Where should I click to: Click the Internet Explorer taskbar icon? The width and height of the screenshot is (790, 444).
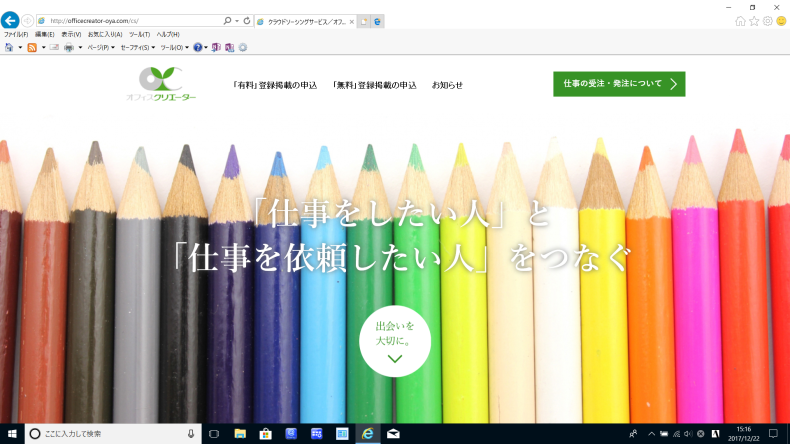click(x=368, y=433)
